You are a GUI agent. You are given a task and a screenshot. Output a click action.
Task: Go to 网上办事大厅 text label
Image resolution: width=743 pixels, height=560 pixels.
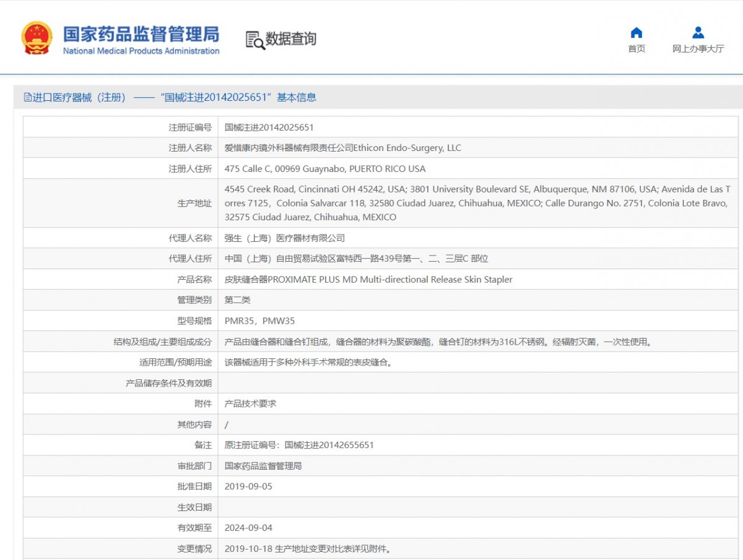point(698,49)
